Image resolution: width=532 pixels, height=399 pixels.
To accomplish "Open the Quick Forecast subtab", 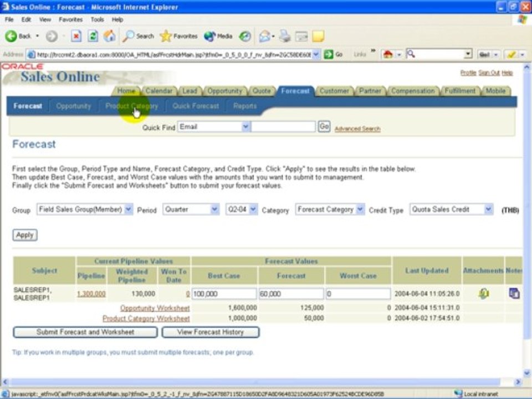I will [x=196, y=106].
